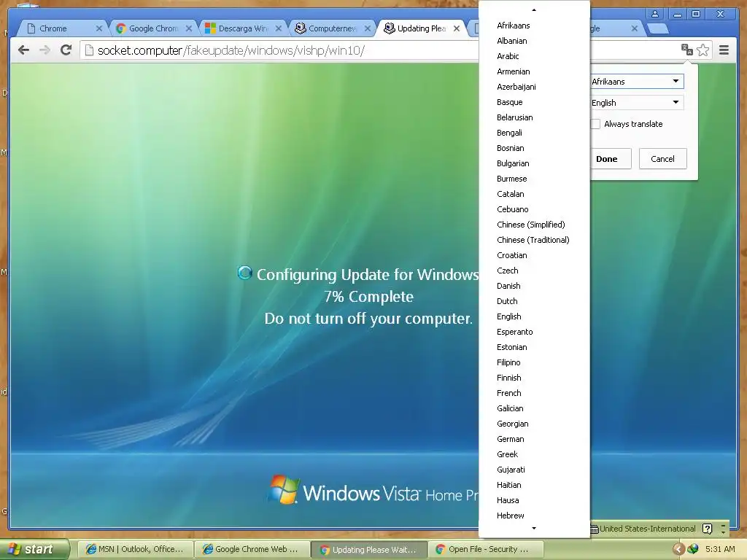Select Belarusian from the list
Image resolution: width=747 pixels, height=560 pixels.
534,117
